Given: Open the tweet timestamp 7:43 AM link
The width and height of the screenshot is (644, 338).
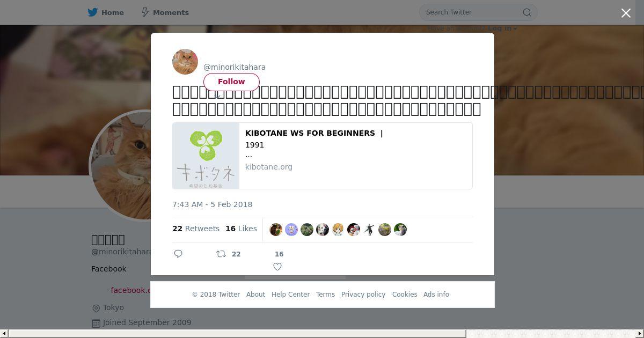Looking at the screenshot, I should [x=212, y=204].
